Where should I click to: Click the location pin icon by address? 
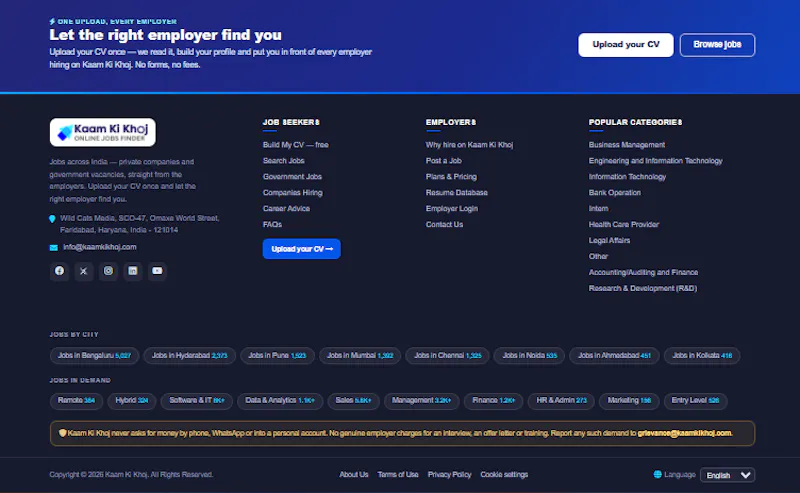coord(52,219)
